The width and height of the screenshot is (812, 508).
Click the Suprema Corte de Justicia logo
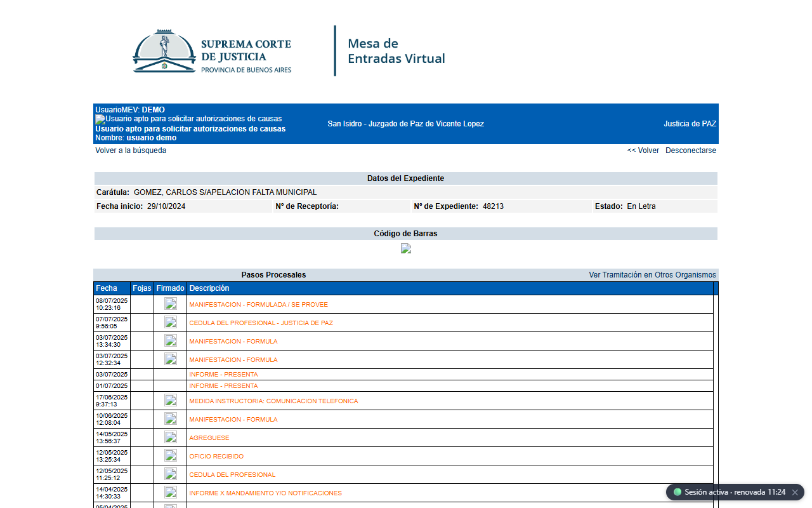pos(212,51)
